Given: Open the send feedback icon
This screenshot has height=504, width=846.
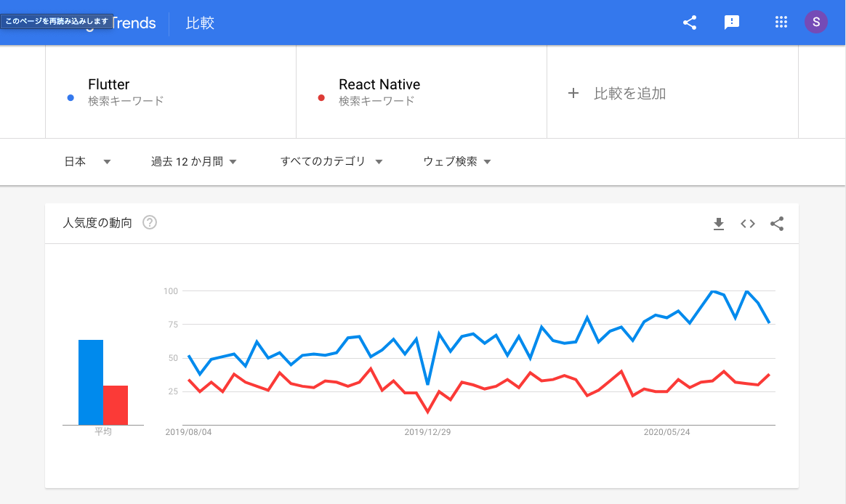Looking at the screenshot, I should click(732, 23).
